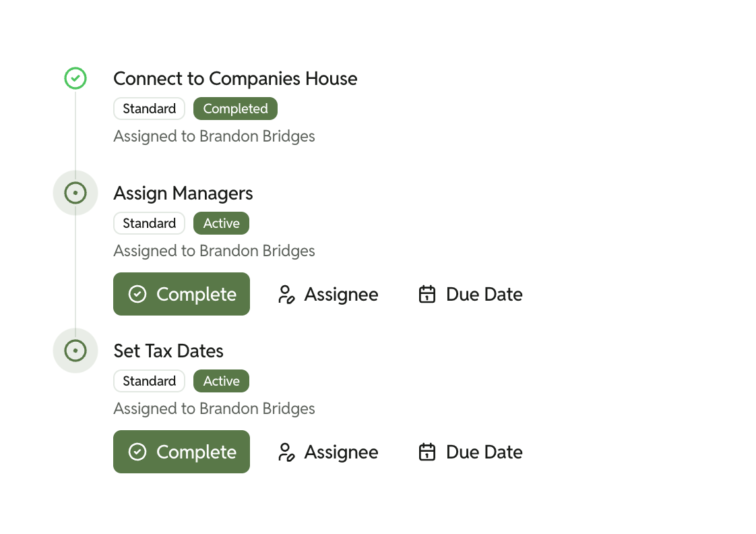Click the checkmark inside the first Complete button
This screenshot has width=756, height=534.
[x=137, y=294]
